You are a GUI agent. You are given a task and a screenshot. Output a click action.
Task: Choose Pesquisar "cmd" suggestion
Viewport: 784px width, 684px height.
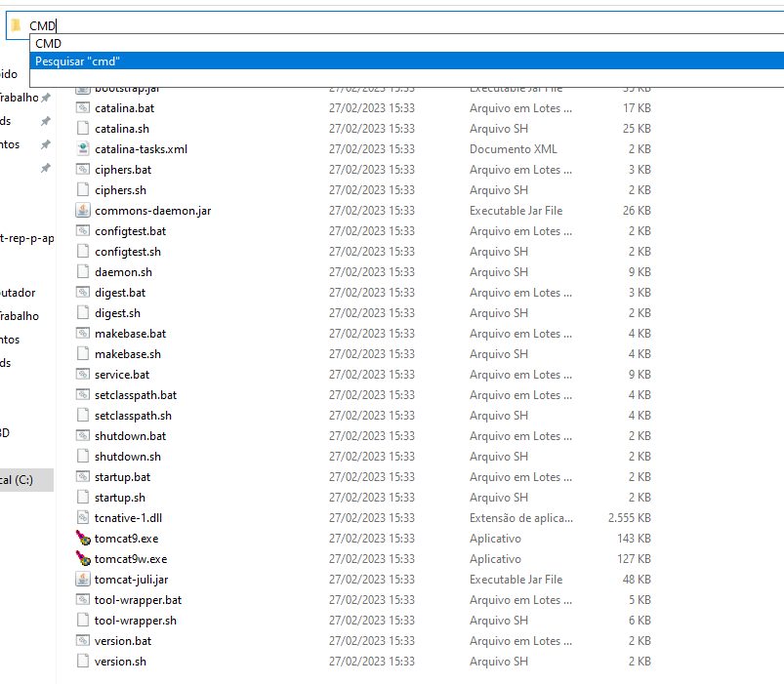[406, 60]
